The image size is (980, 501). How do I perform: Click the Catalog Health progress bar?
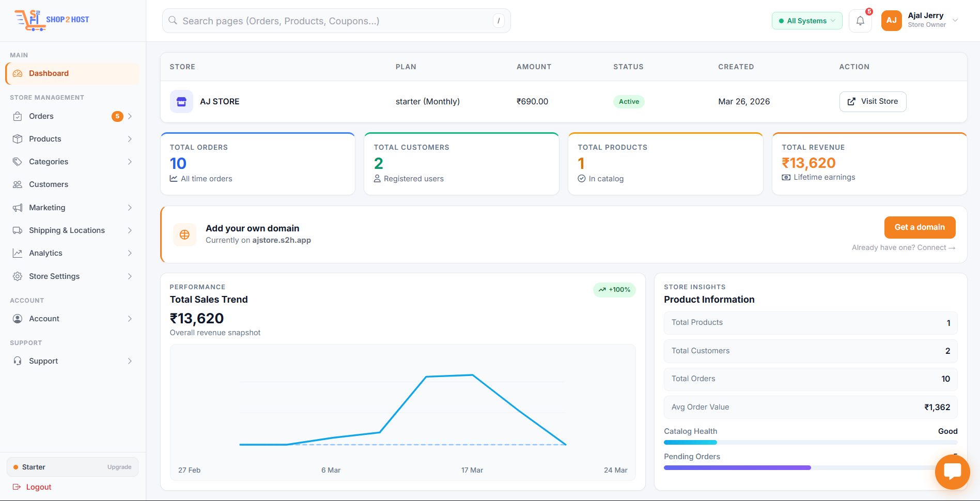pos(810,442)
